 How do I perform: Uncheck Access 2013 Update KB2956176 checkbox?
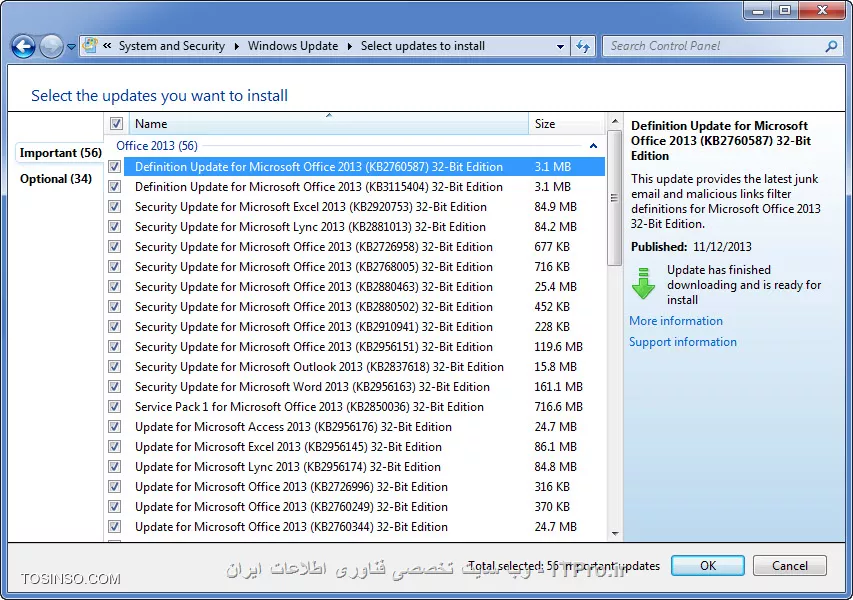pos(114,426)
